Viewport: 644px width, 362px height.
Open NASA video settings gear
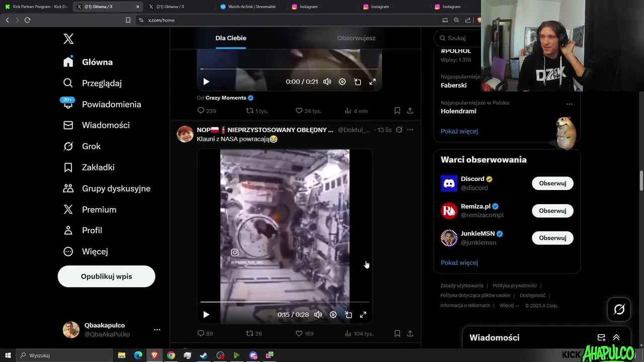click(333, 314)
